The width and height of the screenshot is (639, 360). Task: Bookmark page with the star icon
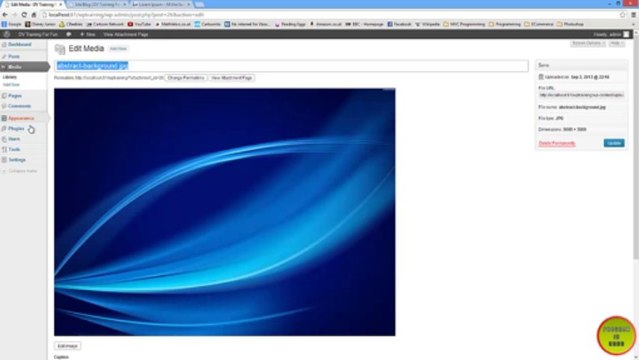pos(622,15)
